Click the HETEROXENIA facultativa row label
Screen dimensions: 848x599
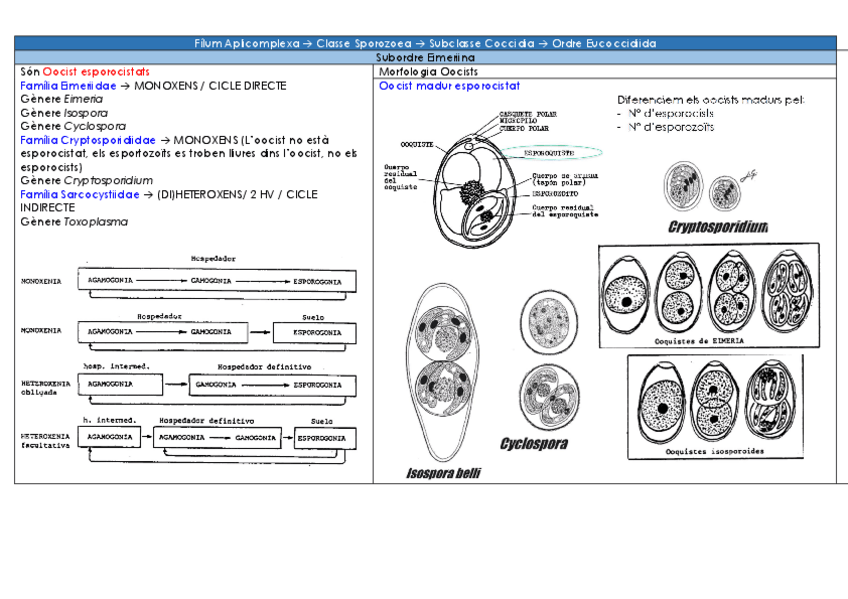click(x=47, y=442)
